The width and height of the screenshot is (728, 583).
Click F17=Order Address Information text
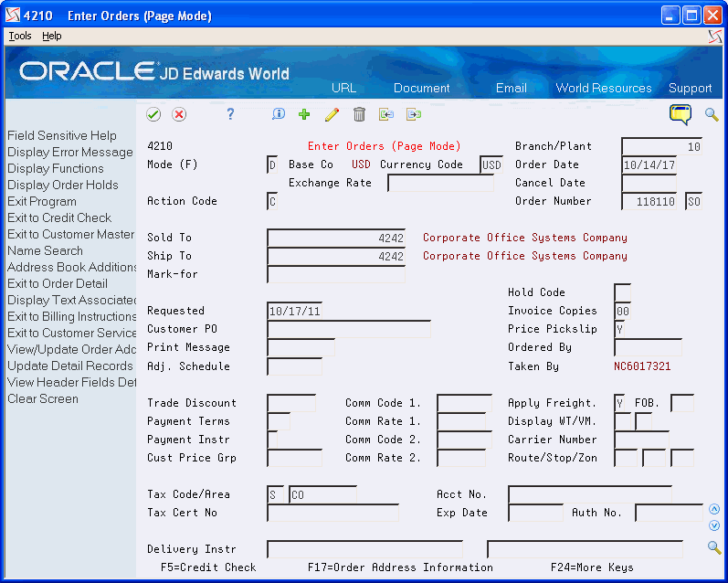tap(400, 567)
